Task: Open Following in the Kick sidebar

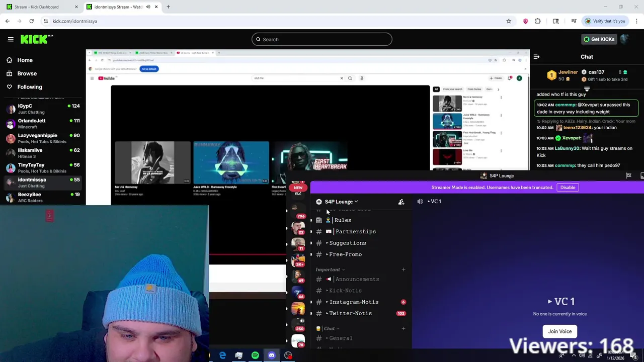Action: pos(30,87)
